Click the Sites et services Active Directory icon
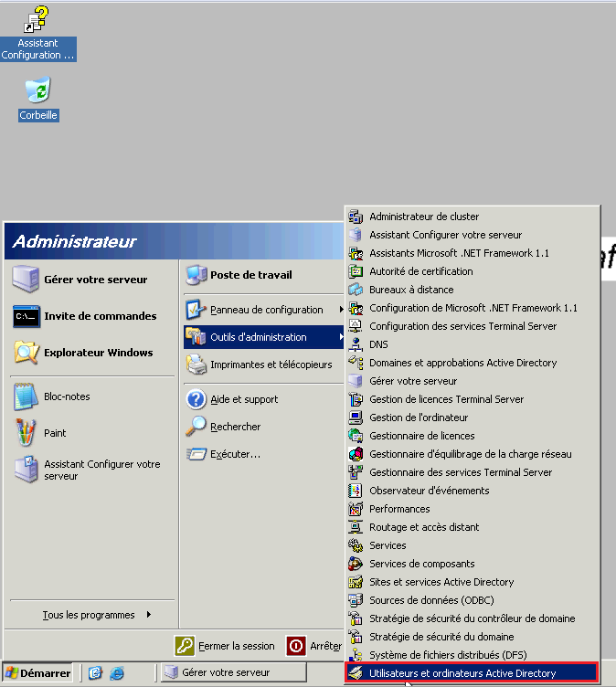Image resolution: width=616 pixels, height=687 pixels. [x=356, y=582]
